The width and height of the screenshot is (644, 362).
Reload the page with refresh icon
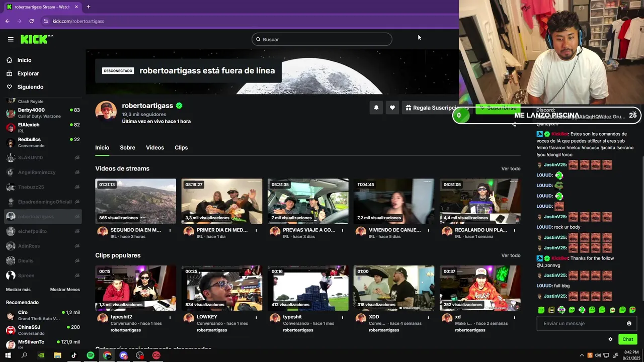point(31,21)
